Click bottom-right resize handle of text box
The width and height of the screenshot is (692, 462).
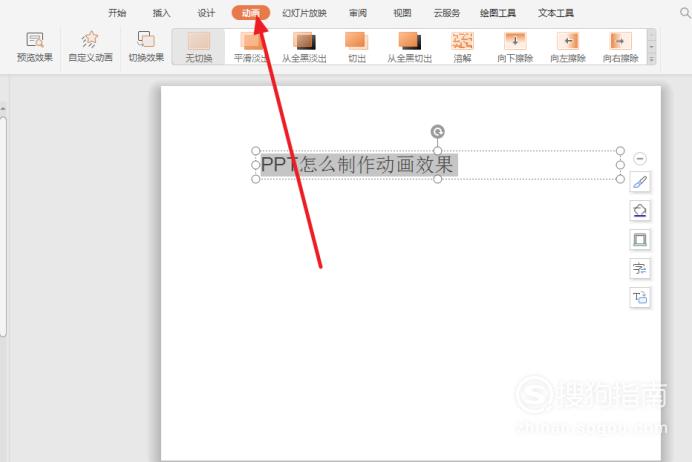(x=620, y=179)
